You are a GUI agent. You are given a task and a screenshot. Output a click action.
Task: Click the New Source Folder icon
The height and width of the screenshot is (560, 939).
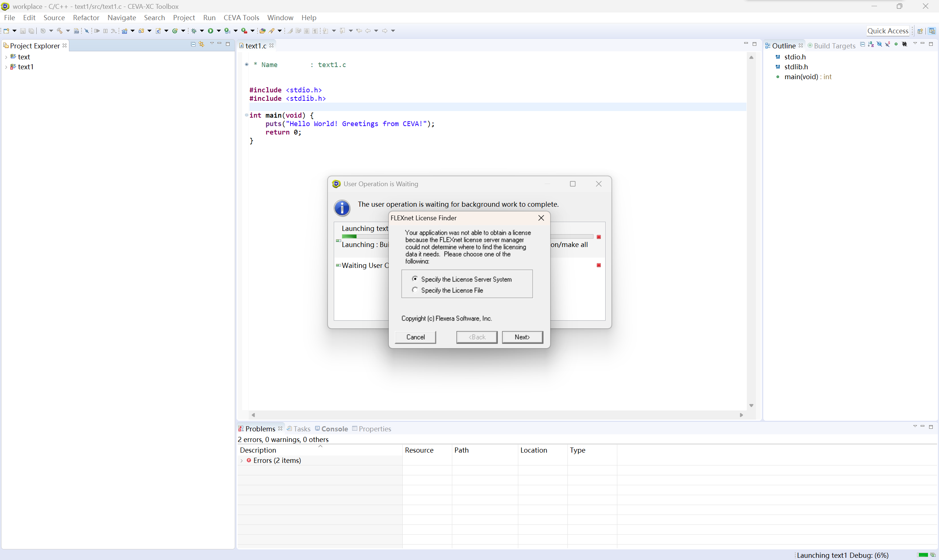tap(141, 31)
